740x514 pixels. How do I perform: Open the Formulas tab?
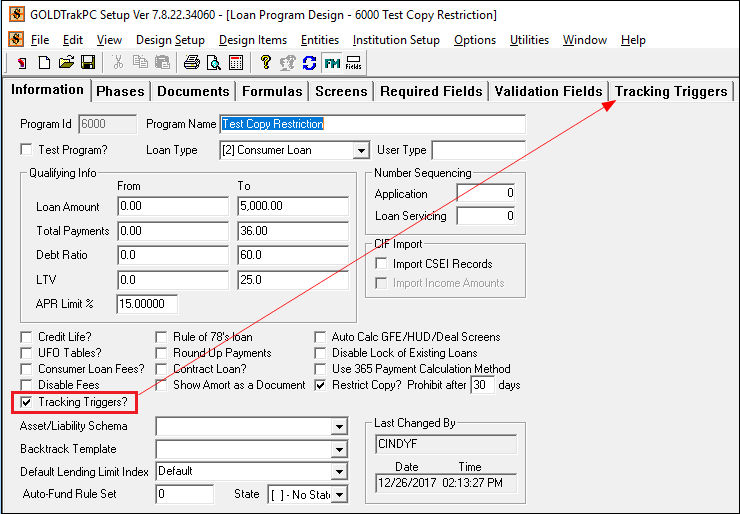[272, 91]
